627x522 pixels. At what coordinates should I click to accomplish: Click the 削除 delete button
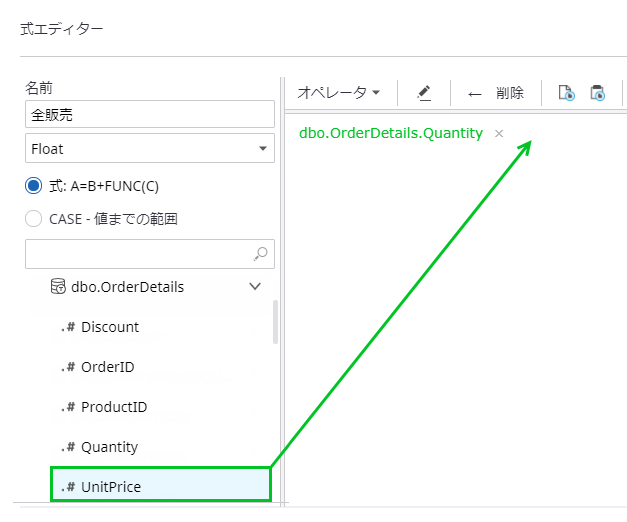pos(509,93)
